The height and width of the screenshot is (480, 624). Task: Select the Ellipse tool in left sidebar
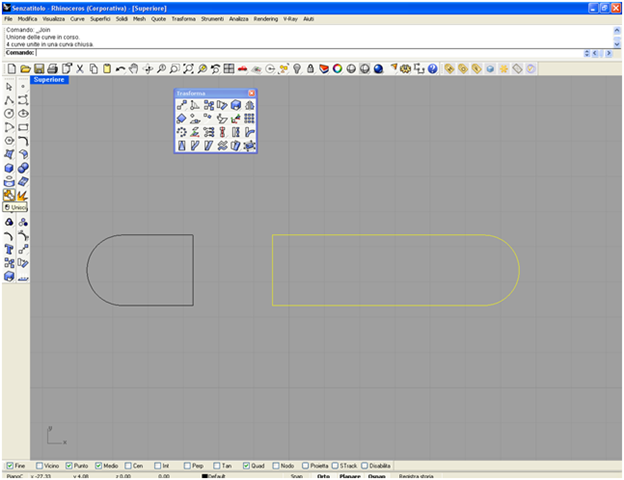(23, 113)
